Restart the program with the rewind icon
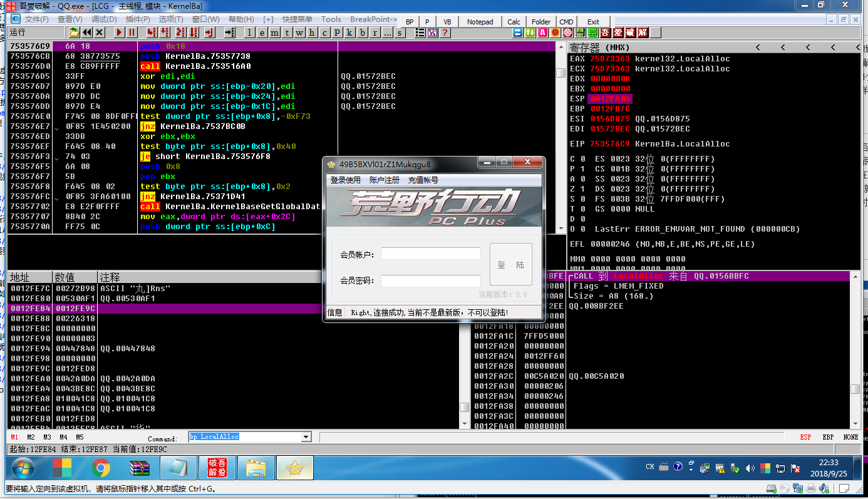Image resolution: width=868 pixels, height=499 pixels. tap(87, 32)
